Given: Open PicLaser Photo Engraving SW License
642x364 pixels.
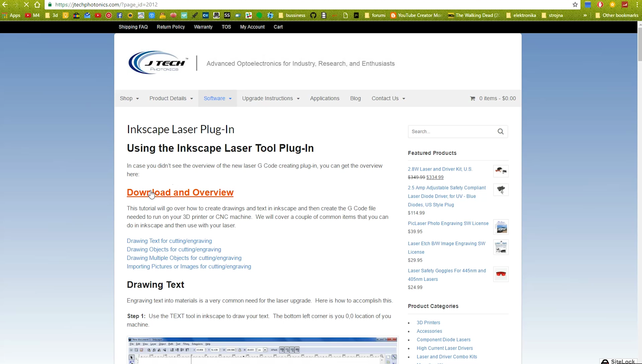Looking at the screenshot, I should (x=448, y=223).
